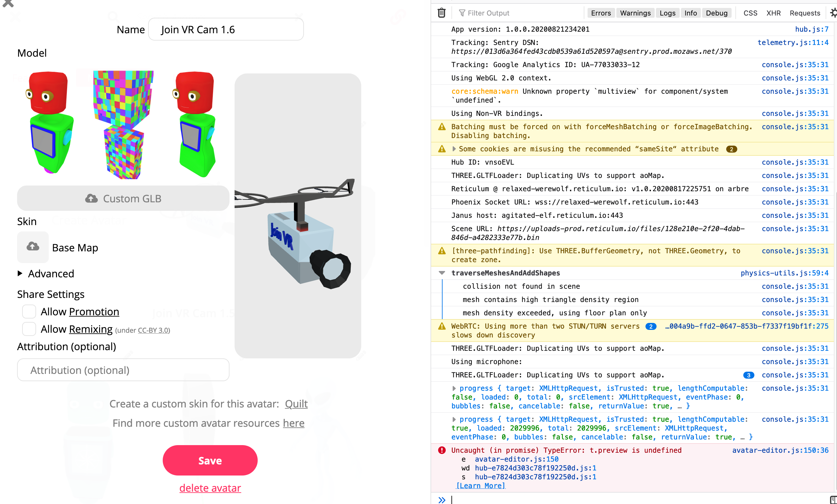Viewport: 837px width, 504px height.
Task: Click the Custom GLB upload button
Action: [123, 198]
